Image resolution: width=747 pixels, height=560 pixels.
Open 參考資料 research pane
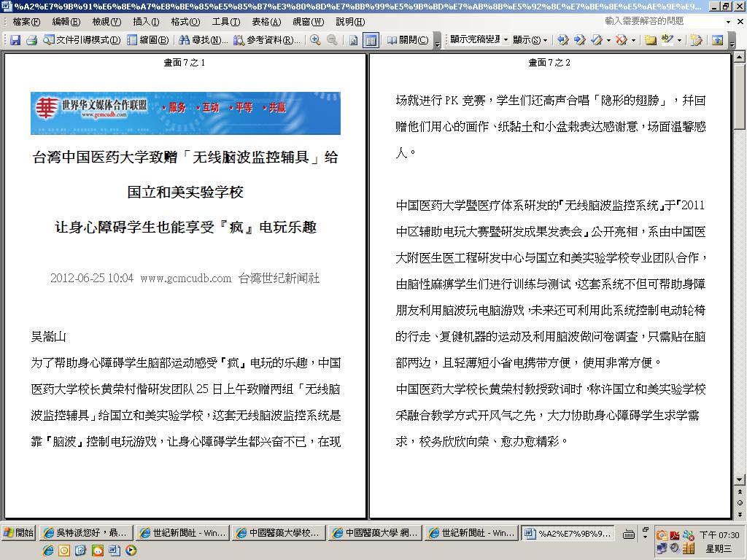pos(267,40)
